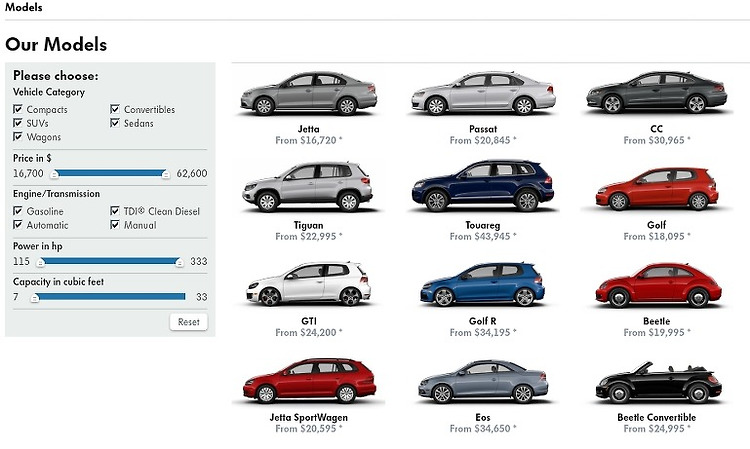This screenshot has height=449, width=750.
Task: Click the Passat model name
Action: [483, 129]
